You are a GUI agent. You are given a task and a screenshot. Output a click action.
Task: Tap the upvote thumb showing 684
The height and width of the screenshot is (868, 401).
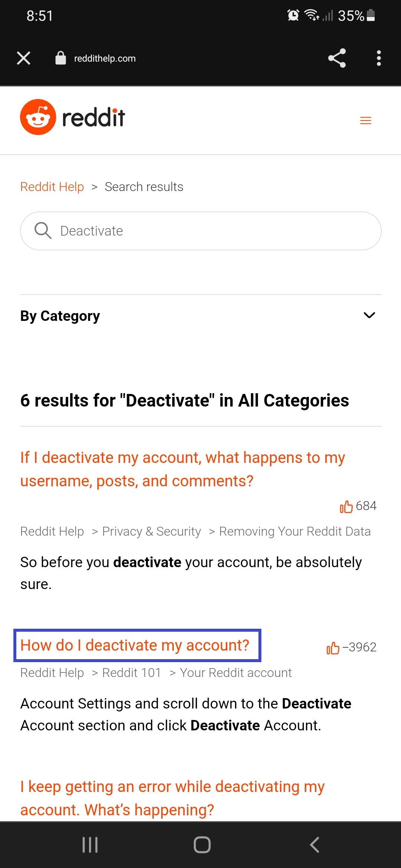pyautogui.click(x=347, y=506)
